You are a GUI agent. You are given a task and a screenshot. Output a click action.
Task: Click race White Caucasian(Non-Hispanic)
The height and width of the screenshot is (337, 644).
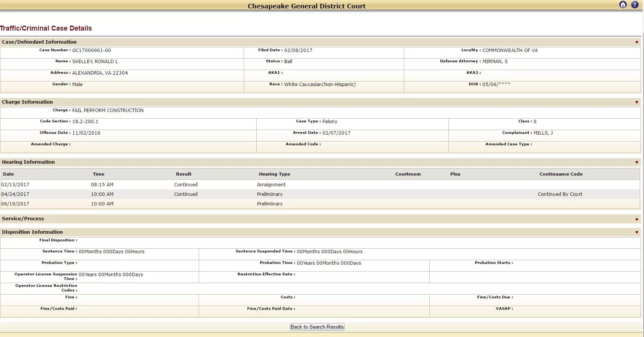point(320,84)
